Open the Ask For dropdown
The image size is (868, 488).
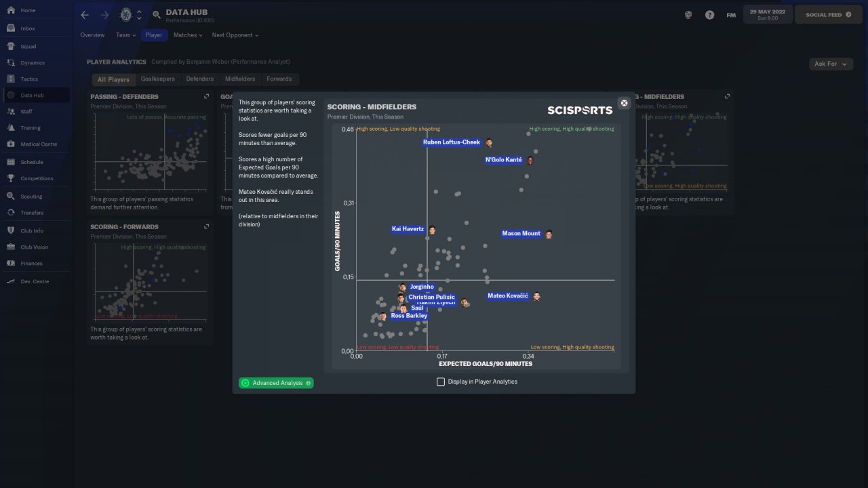(831, 64)
